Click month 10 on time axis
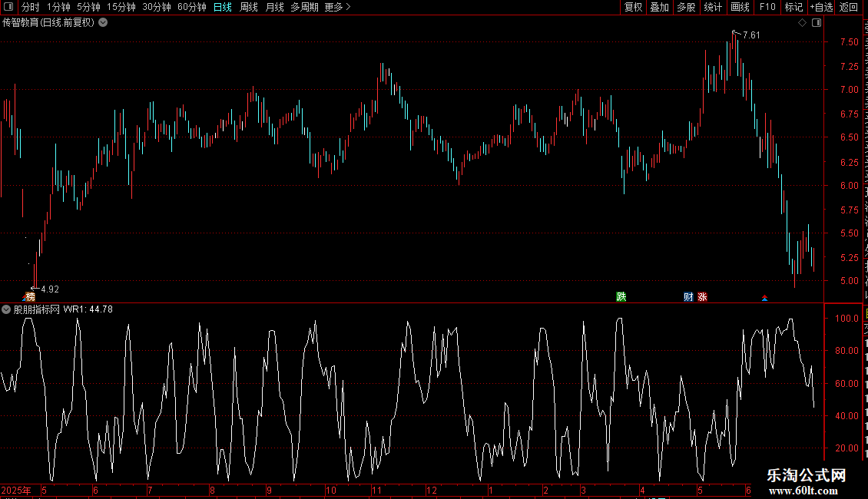Viewport: 868px width, 499px height. coord(330,490)
